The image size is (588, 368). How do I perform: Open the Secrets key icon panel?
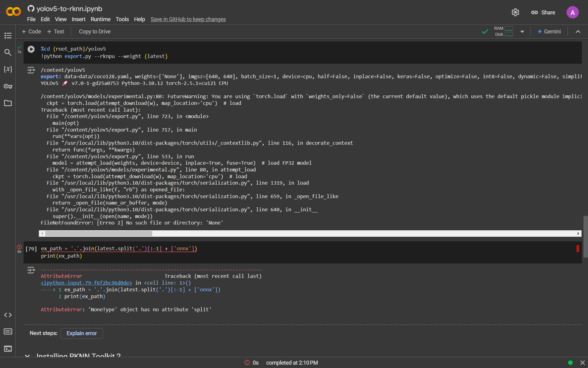pos(8,86)
